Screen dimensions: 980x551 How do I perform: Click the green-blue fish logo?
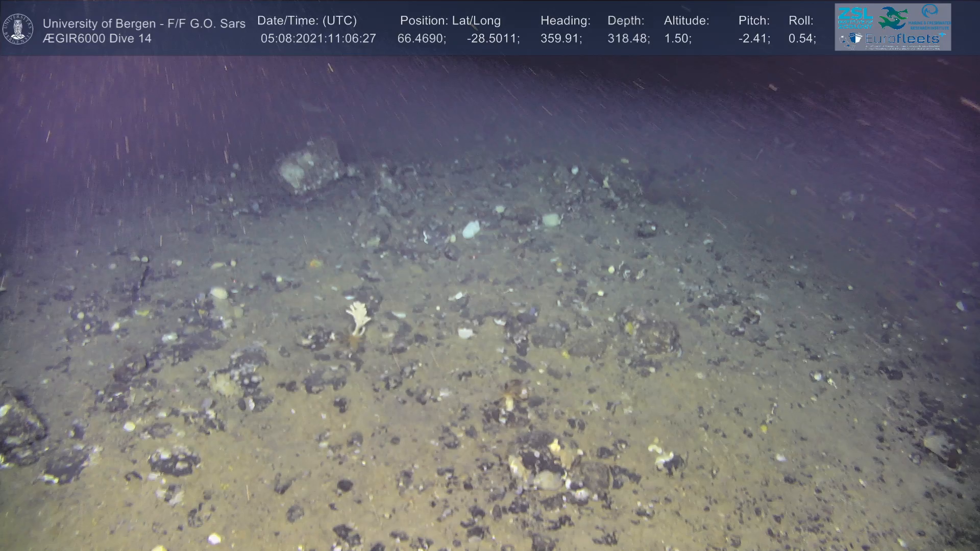click(x=893, y=18)
